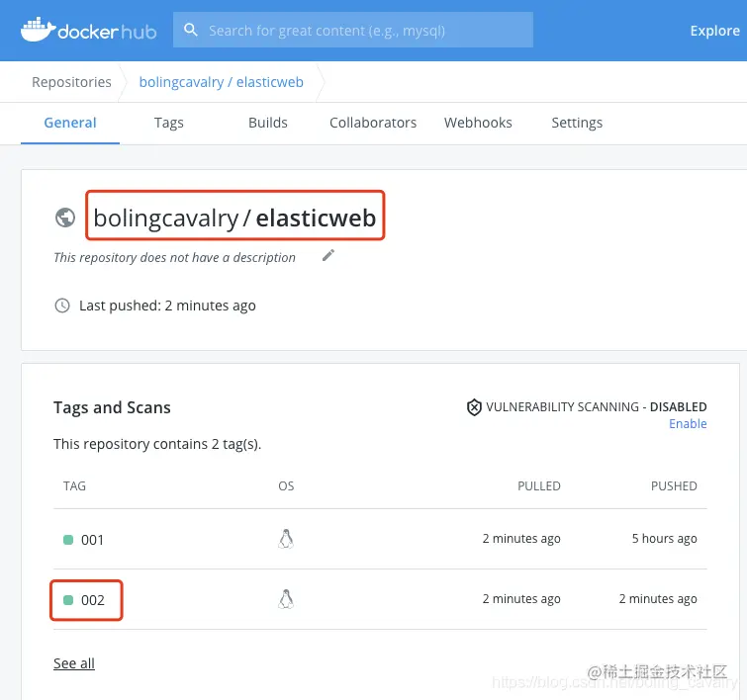Click the clock icon next to Last pushed
Image resolution: width=747 pixels, height=700 pixels.
(x=62, y=306)
